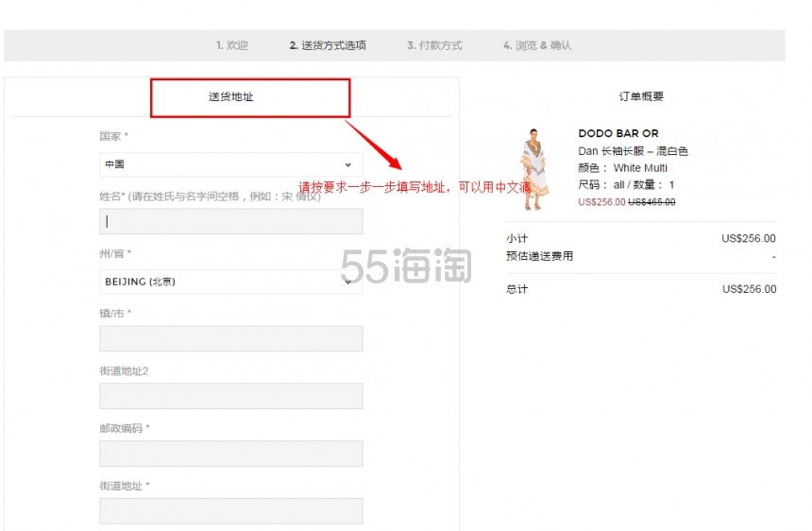Go to step 1. 欢迎
The image size is (812, 531).
click(232, 45)
